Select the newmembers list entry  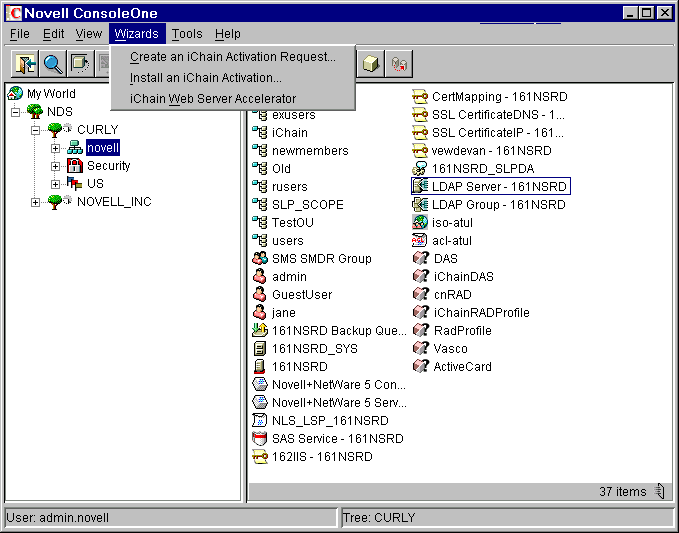[x=310, y=151]
